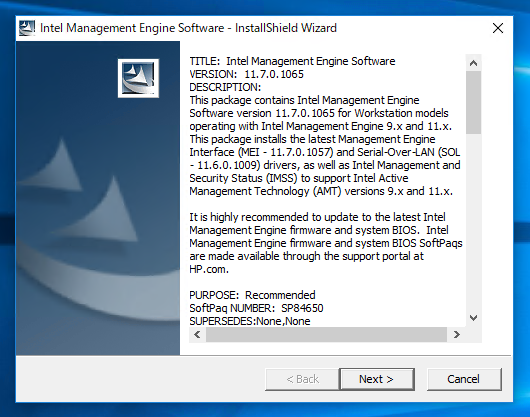Click the SoftPaq NUMBER SP84650 line
The image size is (530, 417).
point(256,308)
